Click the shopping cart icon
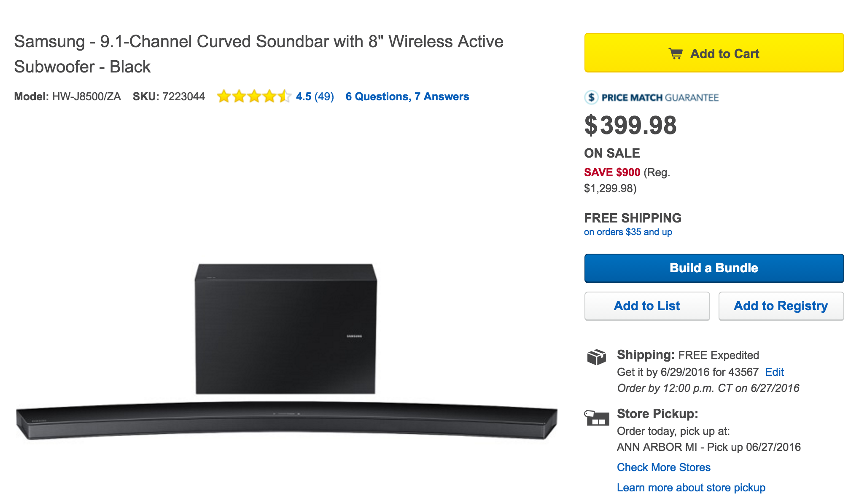867x504 pixels. (x=676, y=54)
